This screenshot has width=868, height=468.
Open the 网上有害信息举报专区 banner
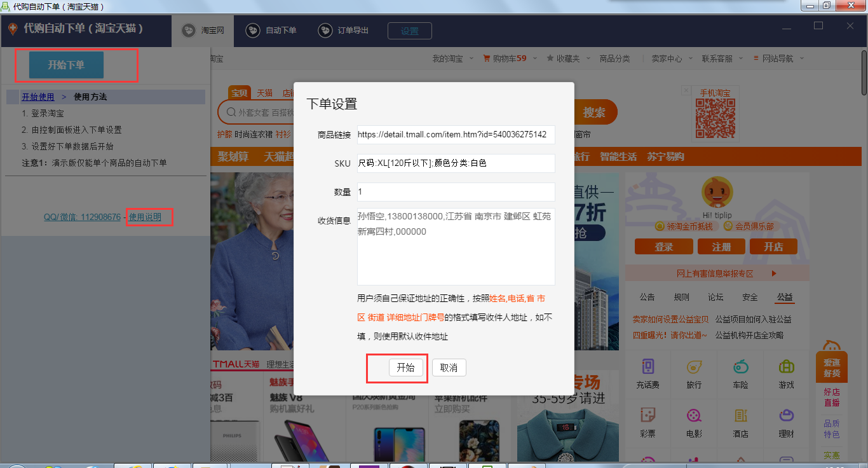717,273
